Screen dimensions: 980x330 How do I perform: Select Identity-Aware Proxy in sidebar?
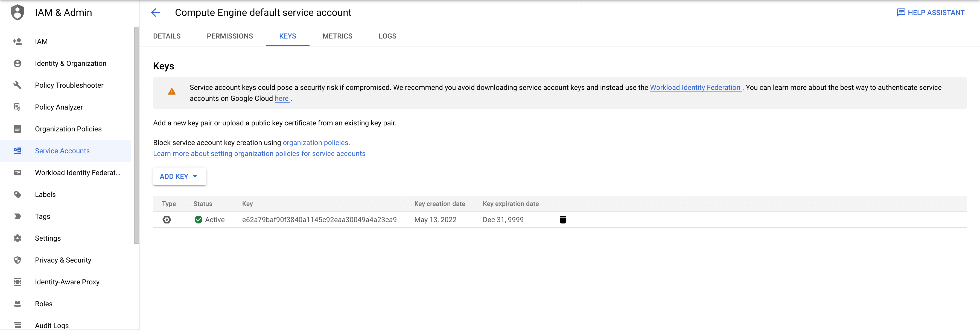[x=67, y=282]
